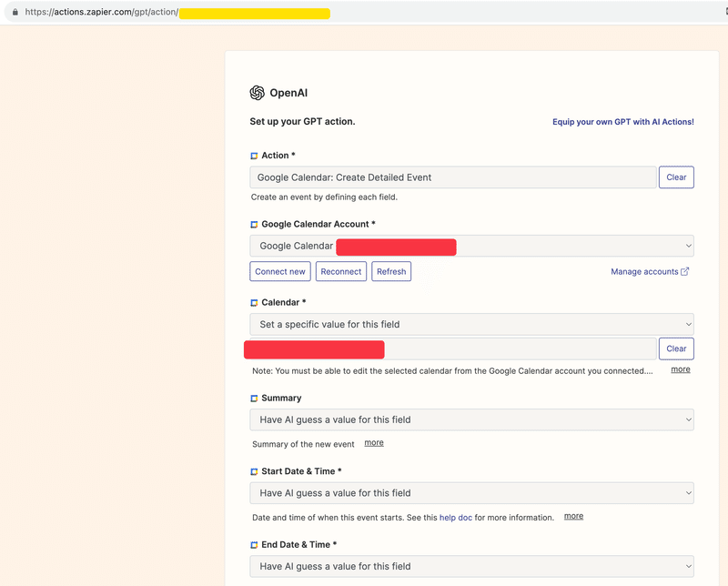The height and width of the screenshot is (586, 728).
Task: Click the Action input showing Create Detailed Event
Action: coord(453,177)
